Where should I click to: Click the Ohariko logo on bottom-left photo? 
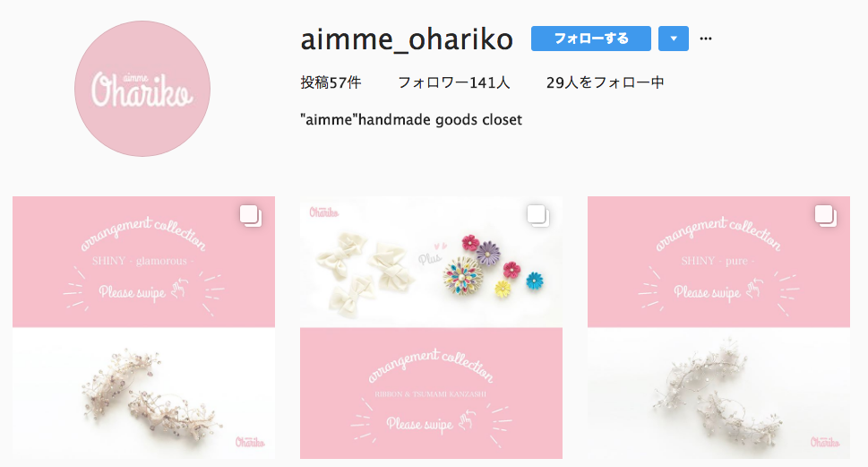tap(250, 442)
